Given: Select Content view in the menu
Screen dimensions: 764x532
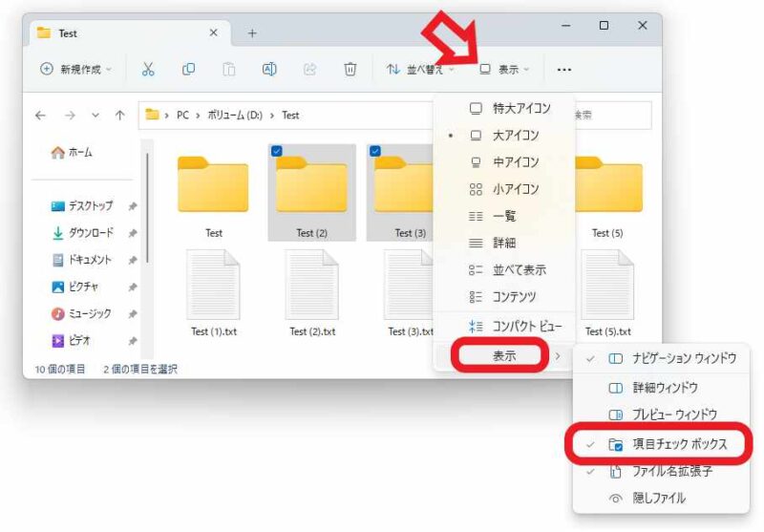Looking at the screenshot, I should 505,296.
